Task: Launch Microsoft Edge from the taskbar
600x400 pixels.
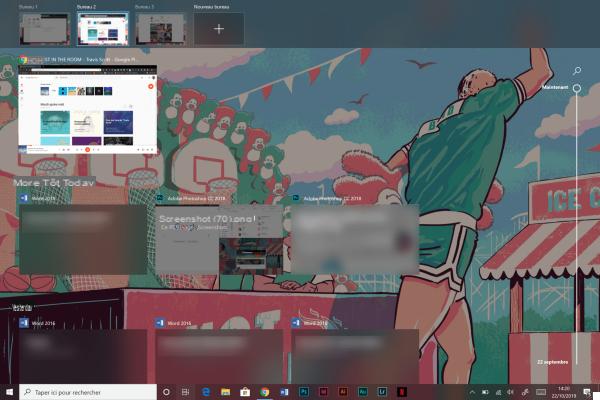Action: pyautogui.click(x=206, y=392)
